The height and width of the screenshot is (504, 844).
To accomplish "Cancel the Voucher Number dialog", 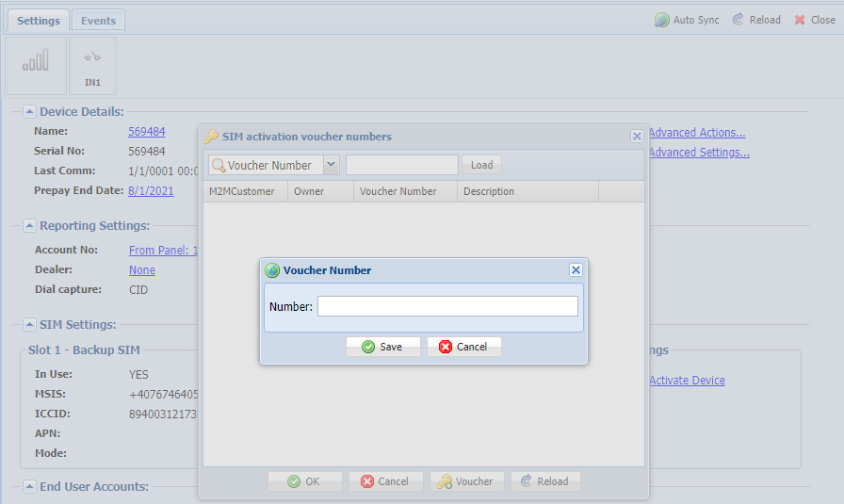I will 464,347.
